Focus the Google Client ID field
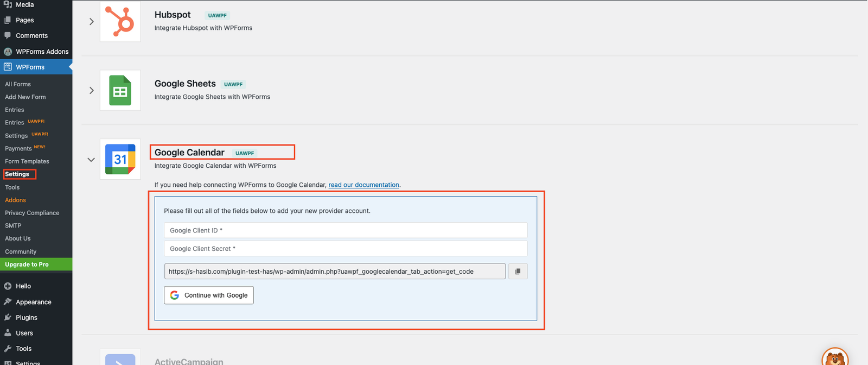The height and width of the screenshot is (365, 868). point(346,230)
